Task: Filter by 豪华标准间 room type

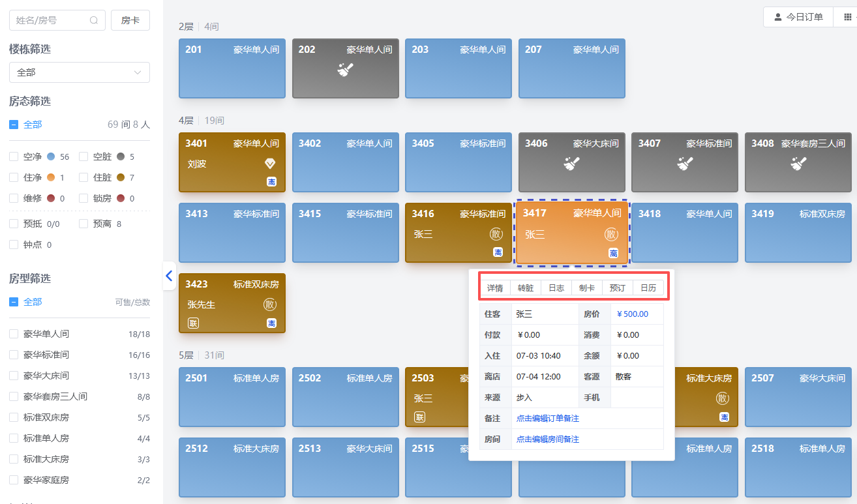Action: (x=14, y=355)
